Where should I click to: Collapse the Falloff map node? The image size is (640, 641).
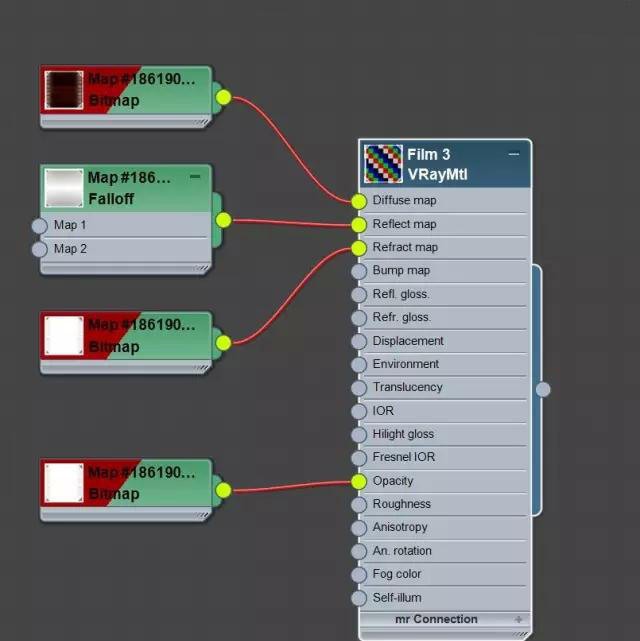click(x=195, y=177)
